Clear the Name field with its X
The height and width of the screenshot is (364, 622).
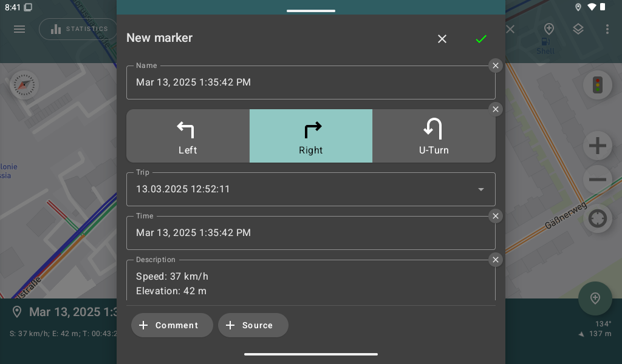pyautogui.click(x=495, y=66)
